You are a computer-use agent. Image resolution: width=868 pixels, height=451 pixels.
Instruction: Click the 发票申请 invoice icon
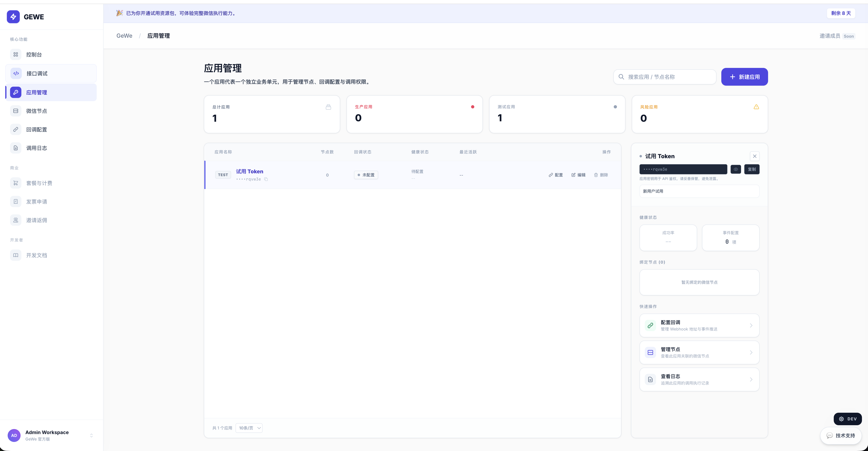point(16,202)
